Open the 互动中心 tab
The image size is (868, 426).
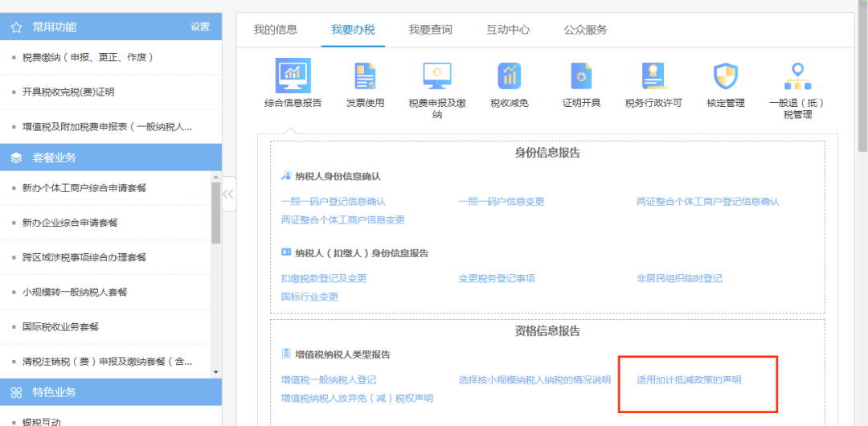(x=508, y=30)
